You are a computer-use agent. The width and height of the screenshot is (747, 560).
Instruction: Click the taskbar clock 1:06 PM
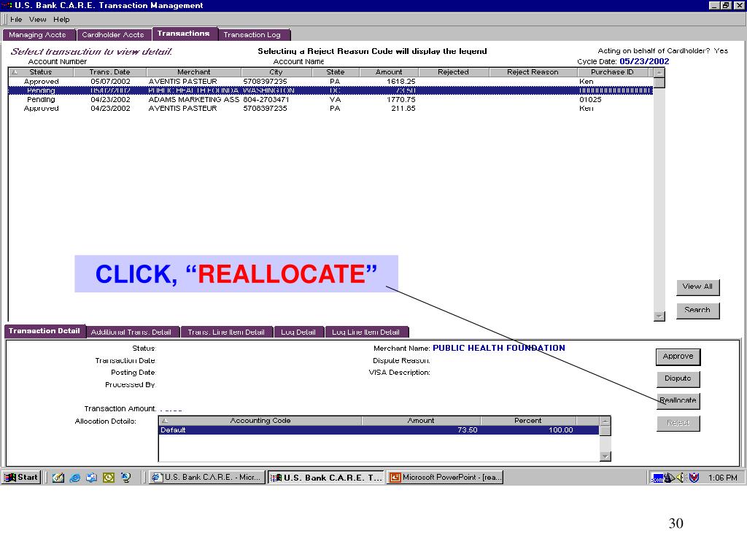tap(723, 478)
